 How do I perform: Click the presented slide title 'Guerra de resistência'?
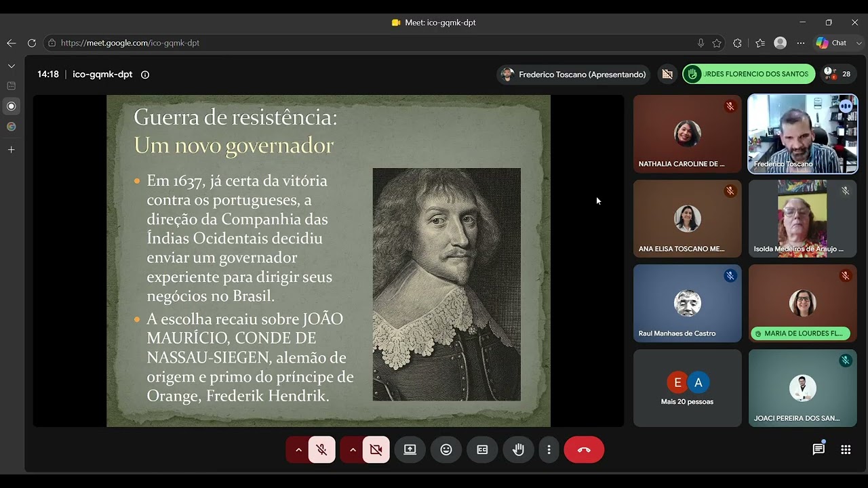point(235,117)
